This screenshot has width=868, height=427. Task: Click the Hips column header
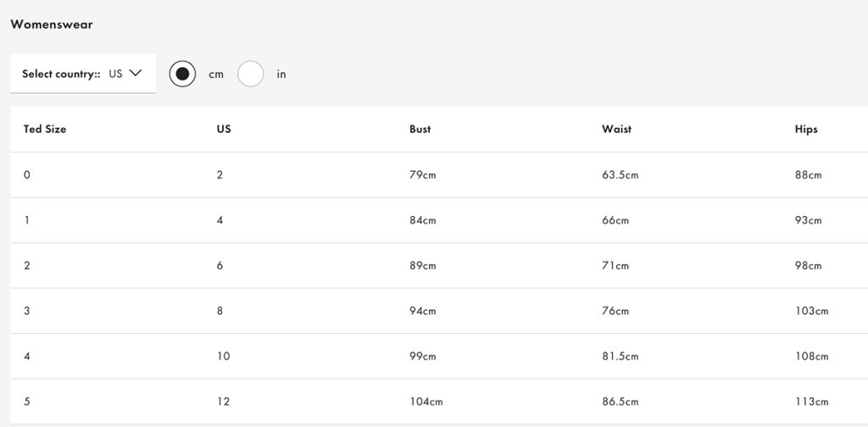(806, 130)
